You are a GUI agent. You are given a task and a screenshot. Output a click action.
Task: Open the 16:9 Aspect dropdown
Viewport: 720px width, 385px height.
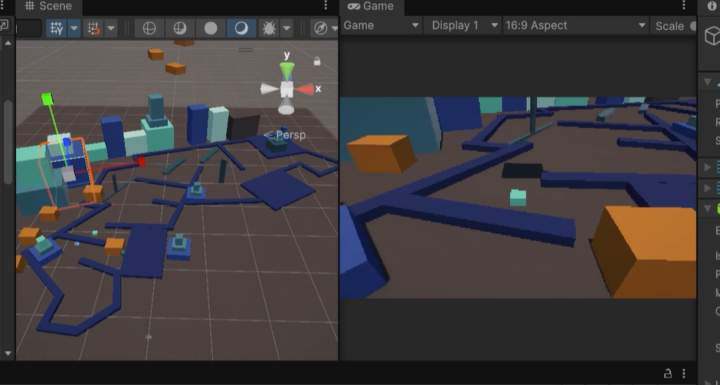pos(576,26)
